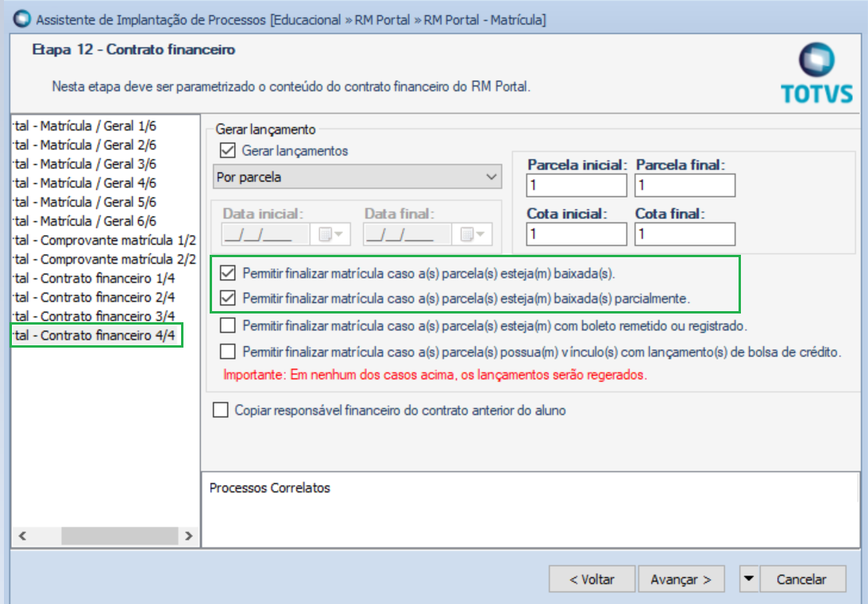The image size is (868, 604).
Task: Check Copiar responsável financeiro do contrato anterior
Action: coord(220,410)
